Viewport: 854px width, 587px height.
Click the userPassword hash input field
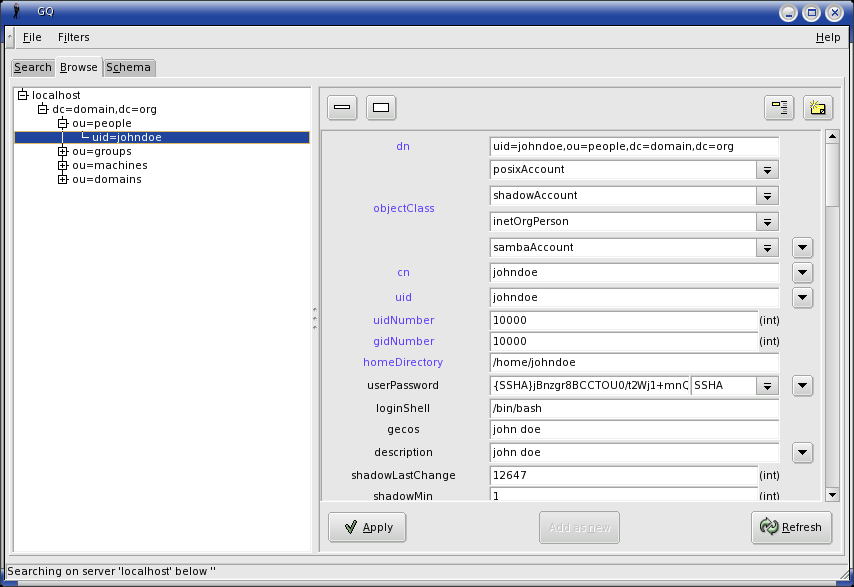(590, 386)
